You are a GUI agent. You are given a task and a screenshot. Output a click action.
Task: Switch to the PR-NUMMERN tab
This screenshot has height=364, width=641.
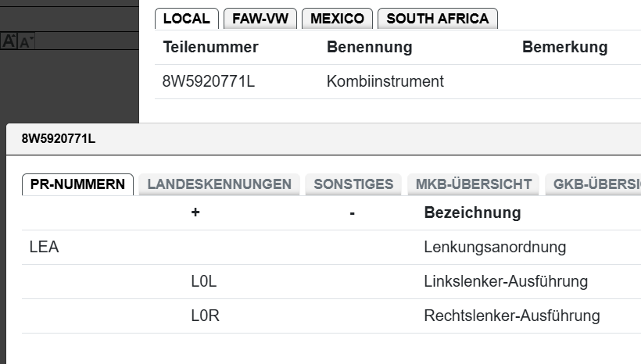click(77, 184)
